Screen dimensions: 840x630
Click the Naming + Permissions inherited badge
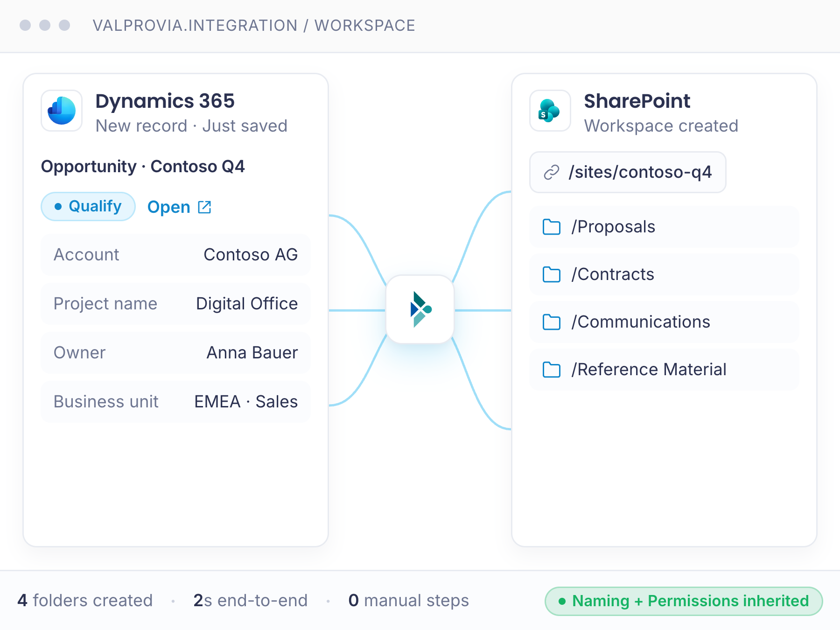684,601
